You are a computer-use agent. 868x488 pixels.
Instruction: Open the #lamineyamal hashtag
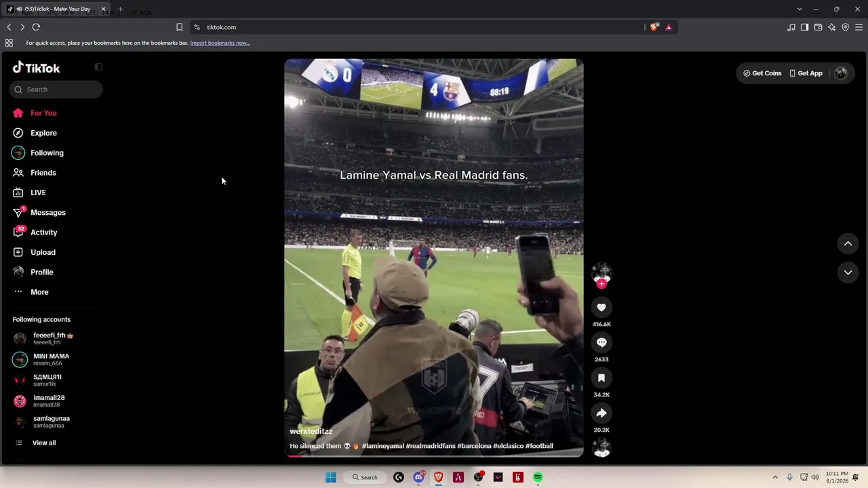tap(382, 446)
